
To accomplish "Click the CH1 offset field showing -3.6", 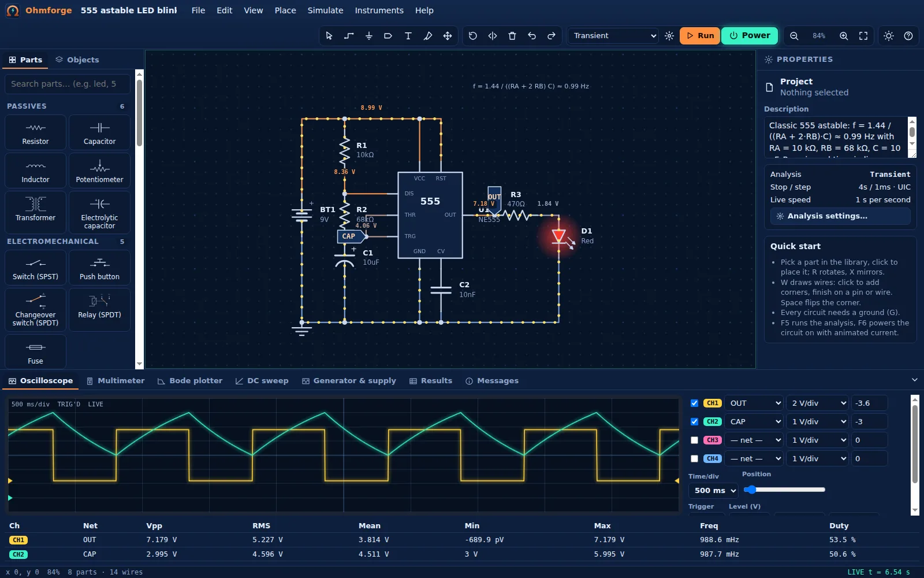I will 869,403.
